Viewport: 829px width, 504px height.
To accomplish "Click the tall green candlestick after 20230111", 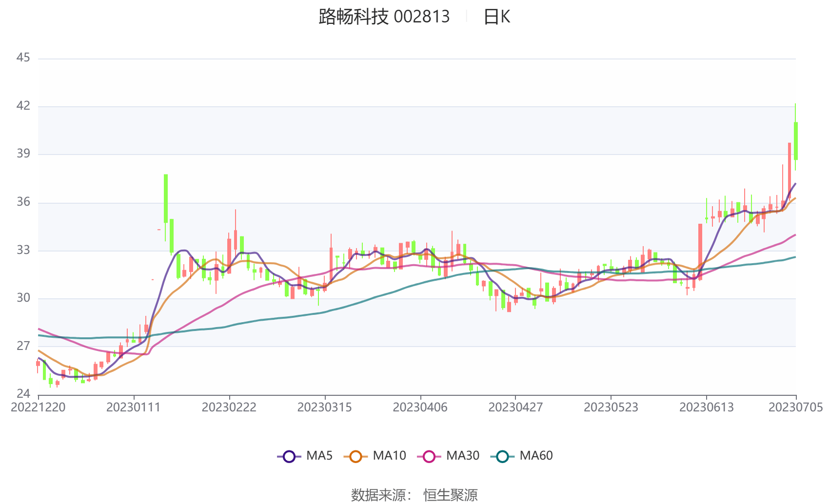I will (166, 198).
